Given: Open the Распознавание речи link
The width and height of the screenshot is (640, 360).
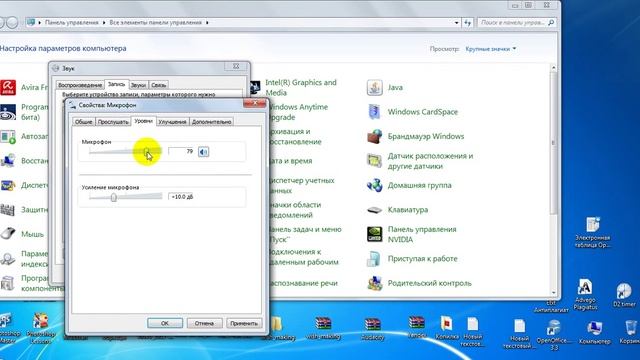Looking at the screenshot, I should (303, 283).
